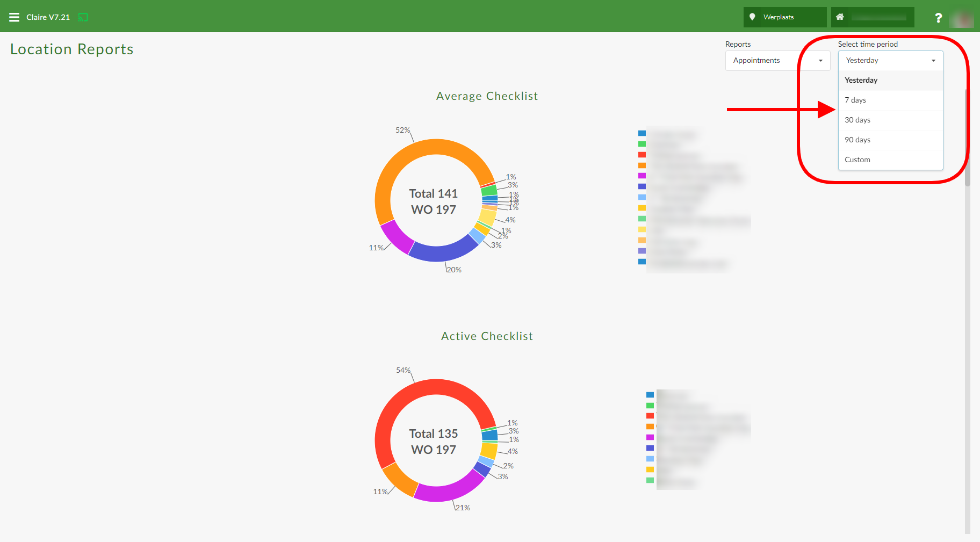Collapse the Yesterday time period dropdown

pyautogui.click(x=890, y=61)
